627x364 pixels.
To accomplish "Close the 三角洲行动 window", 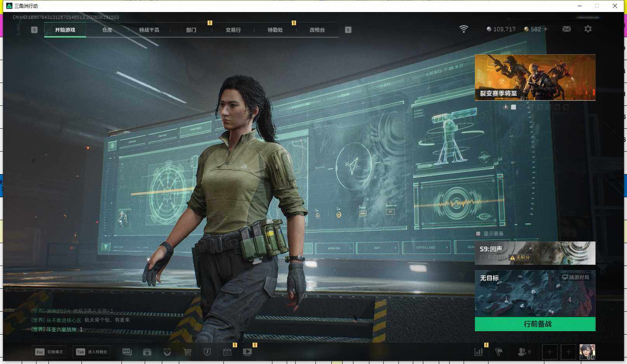I will click(x=615, y=6).
